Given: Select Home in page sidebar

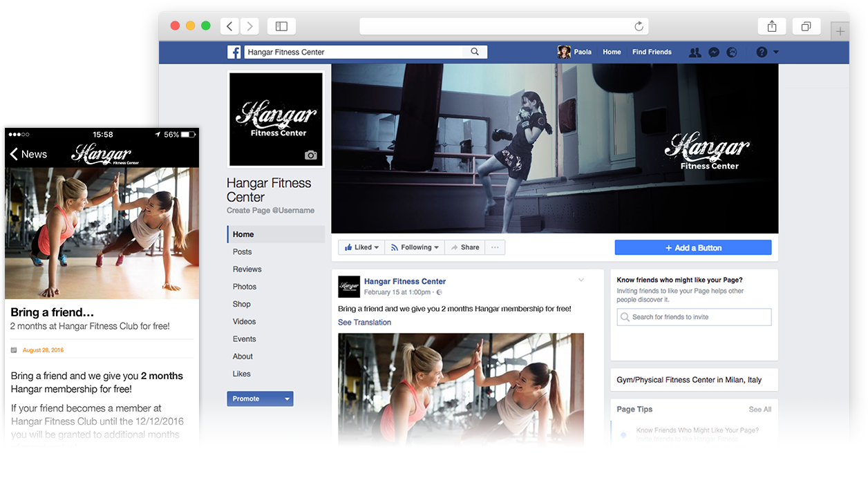Looking at the screenshot, I should coord(276,234).
